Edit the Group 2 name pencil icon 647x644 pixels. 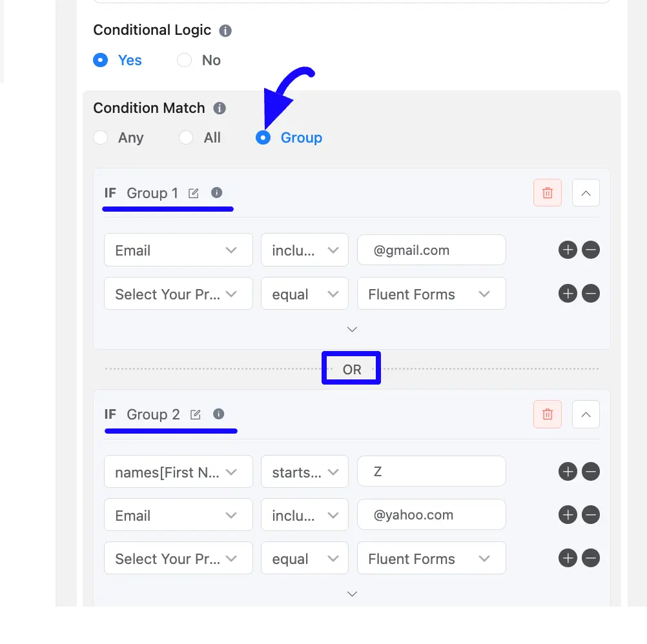[196, 414]
